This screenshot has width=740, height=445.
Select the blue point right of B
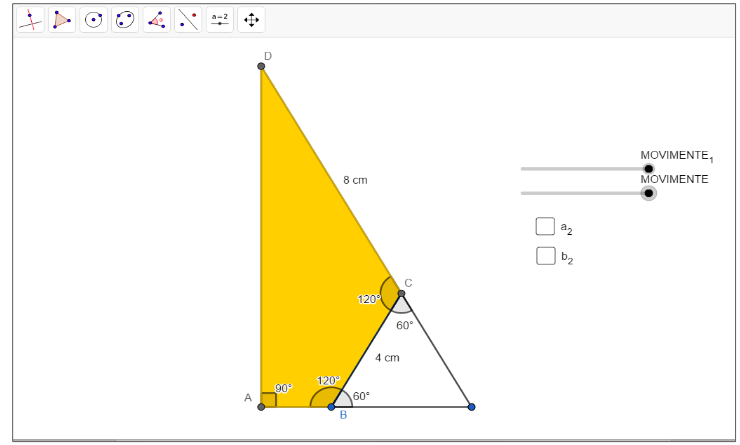point(471,407)
